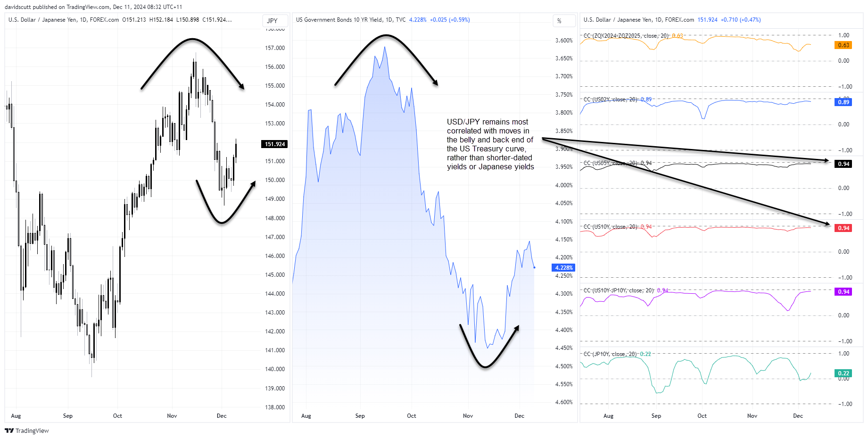
Task: Select the CC US10Y close 20 legend
Action: [x=618, y=227]
